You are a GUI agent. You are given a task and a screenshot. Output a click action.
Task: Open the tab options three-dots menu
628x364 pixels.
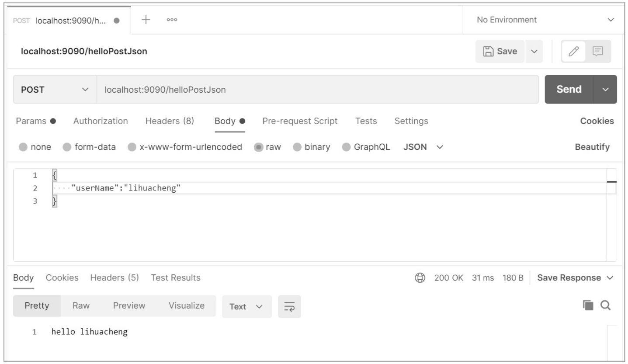tap(172, 20)
